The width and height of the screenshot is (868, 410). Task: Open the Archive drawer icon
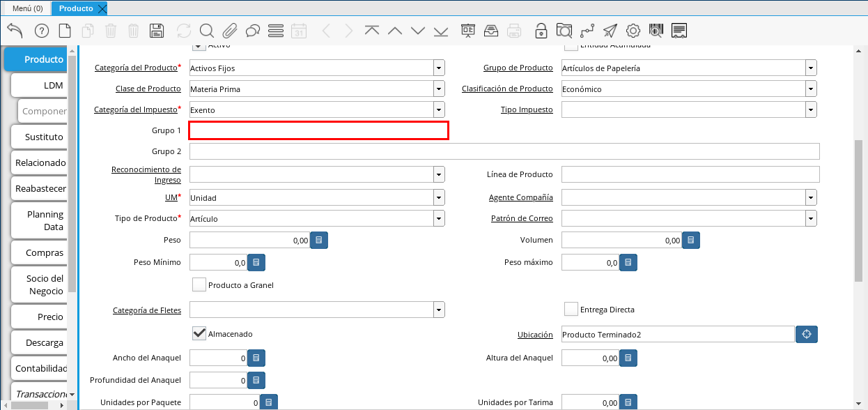click(491, 31)
